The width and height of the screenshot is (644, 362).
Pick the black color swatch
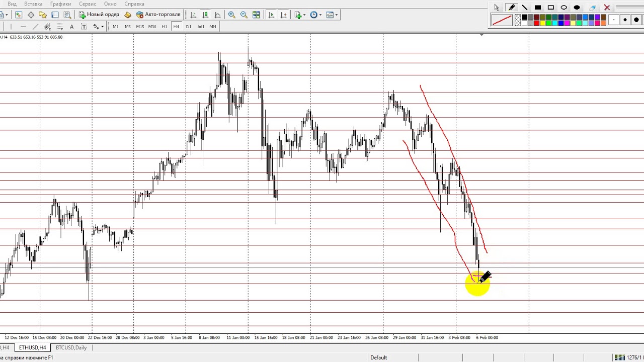[x=524, y=17]
